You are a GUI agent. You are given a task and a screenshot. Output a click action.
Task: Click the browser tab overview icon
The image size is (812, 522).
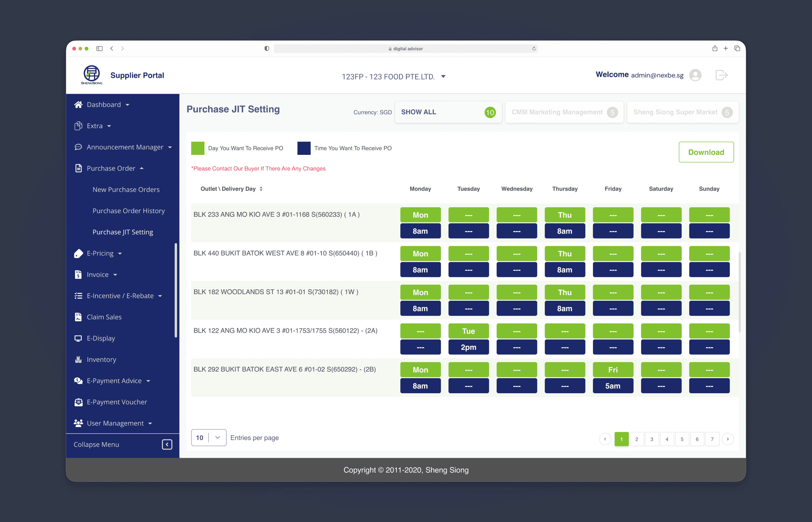point(737,48)
